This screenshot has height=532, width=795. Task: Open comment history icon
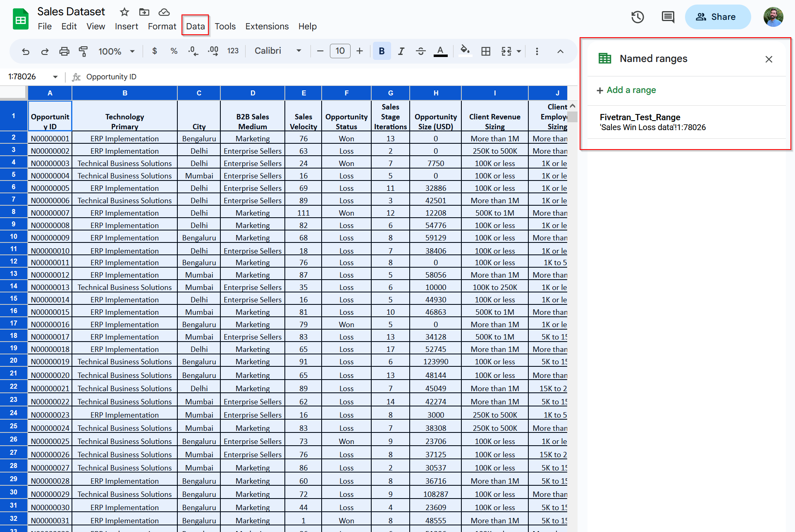pos(667,17)
